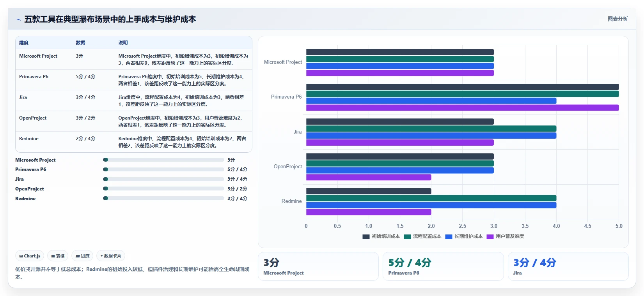The image size is (644, 296).
Task: Click the Microsoft Project维度中 description in the table
Action: [183, 60]
